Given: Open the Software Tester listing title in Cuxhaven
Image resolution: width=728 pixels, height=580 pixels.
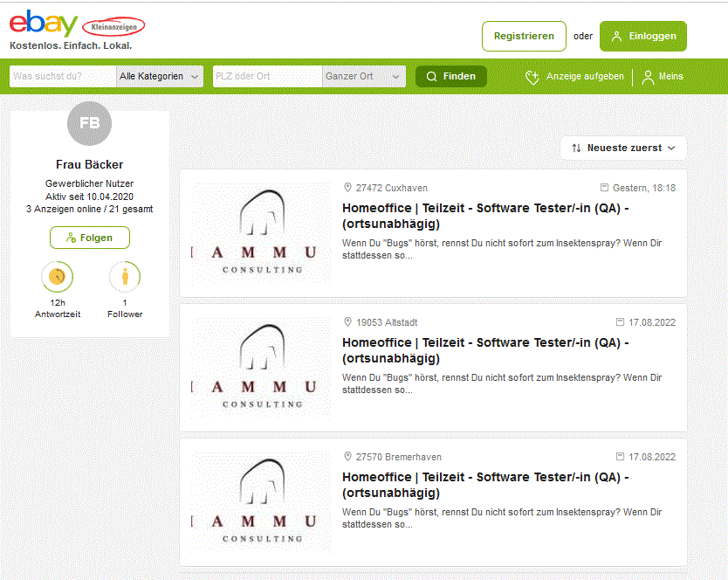Looking at the screenshot, I should click(x=485, y=216).
